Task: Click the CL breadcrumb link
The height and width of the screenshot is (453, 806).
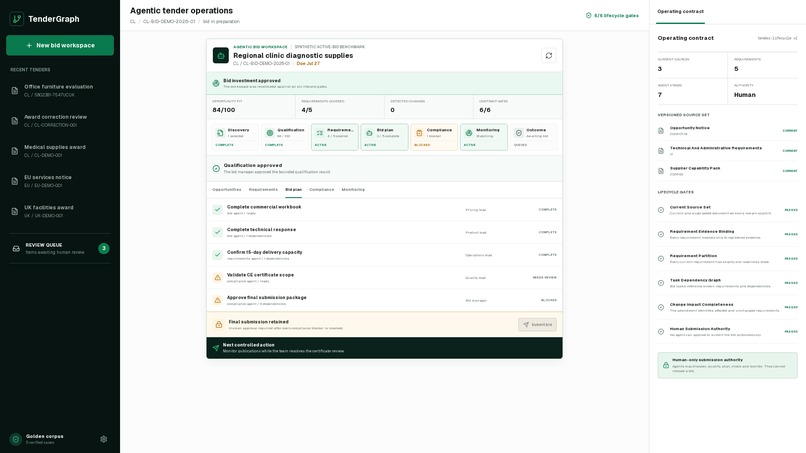Action: tap(133, 22)
